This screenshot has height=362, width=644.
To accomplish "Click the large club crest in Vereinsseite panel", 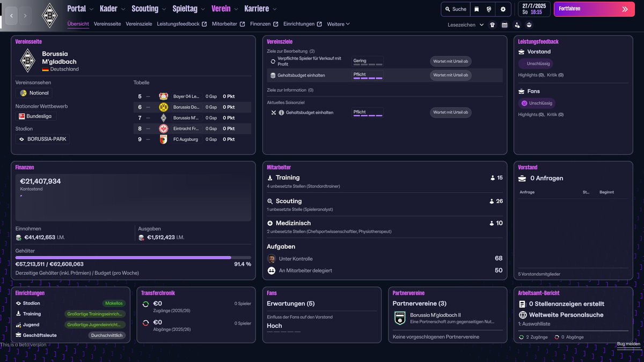I will pos(27,61).
